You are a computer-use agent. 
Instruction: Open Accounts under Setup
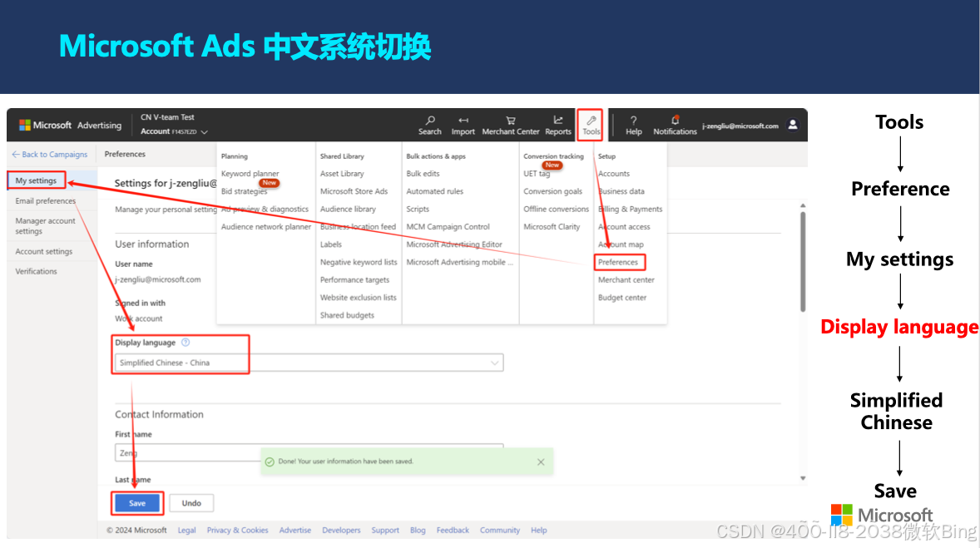point(614,174)
